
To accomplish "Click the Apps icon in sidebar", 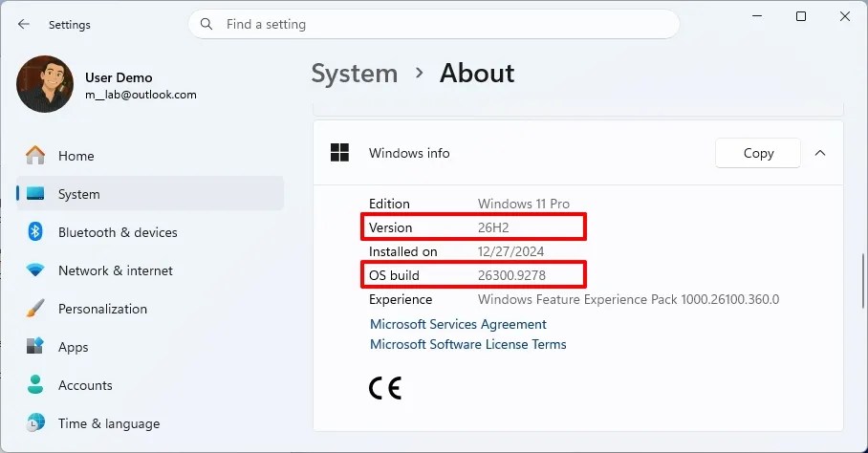I will pyautogui.click(x=34, y=346).
